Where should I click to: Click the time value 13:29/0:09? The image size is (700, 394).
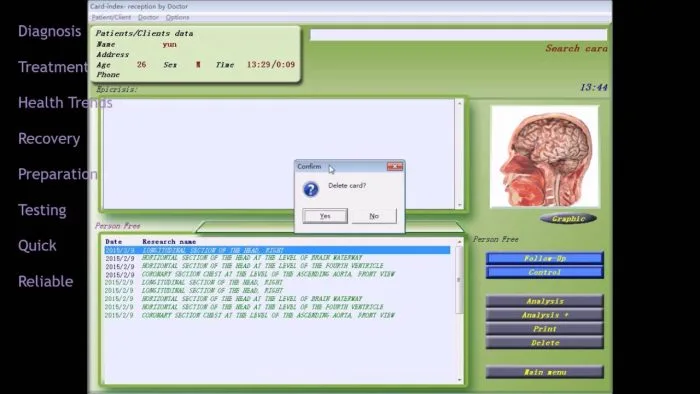click(271, 64)
